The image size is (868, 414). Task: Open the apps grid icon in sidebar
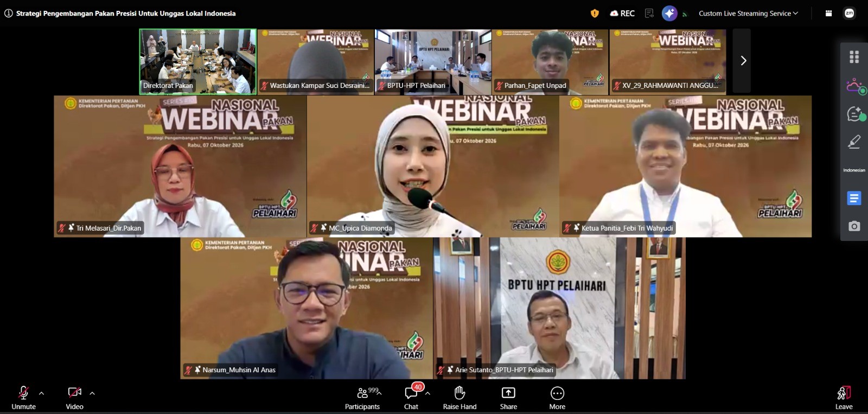coord(854,57)
